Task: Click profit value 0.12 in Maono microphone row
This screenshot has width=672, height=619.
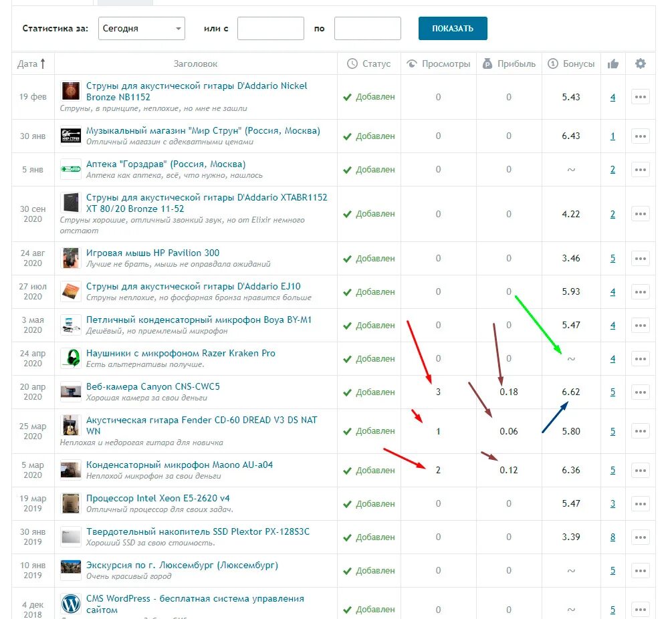Action: click(x=509, y=471)
